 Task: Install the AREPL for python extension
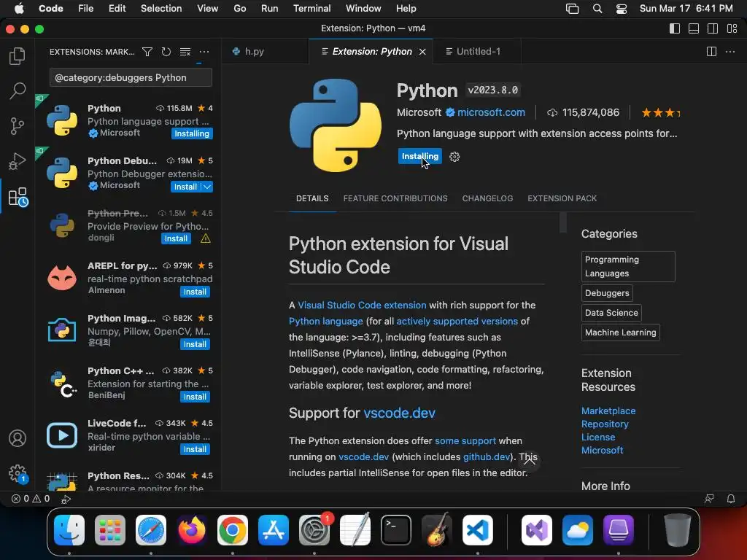[195, 292]
